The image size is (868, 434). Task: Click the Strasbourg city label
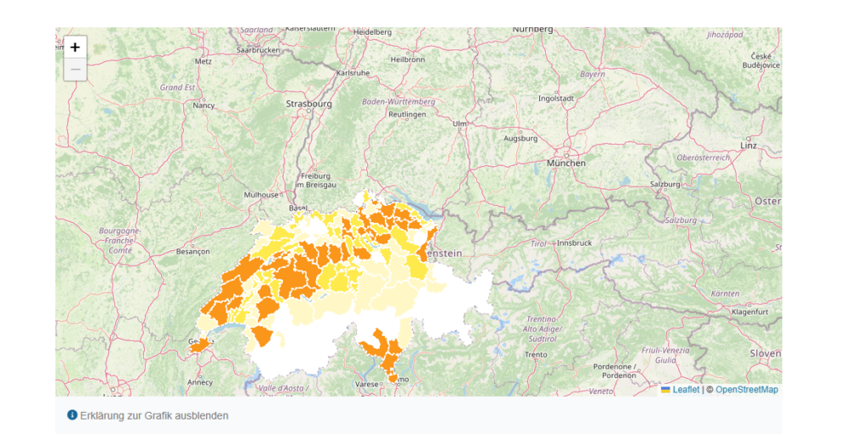[309, 103]
